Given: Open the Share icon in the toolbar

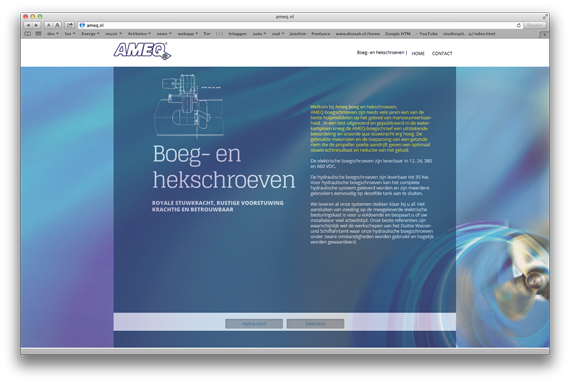Looking at the screenshot, I should (69, 25).
